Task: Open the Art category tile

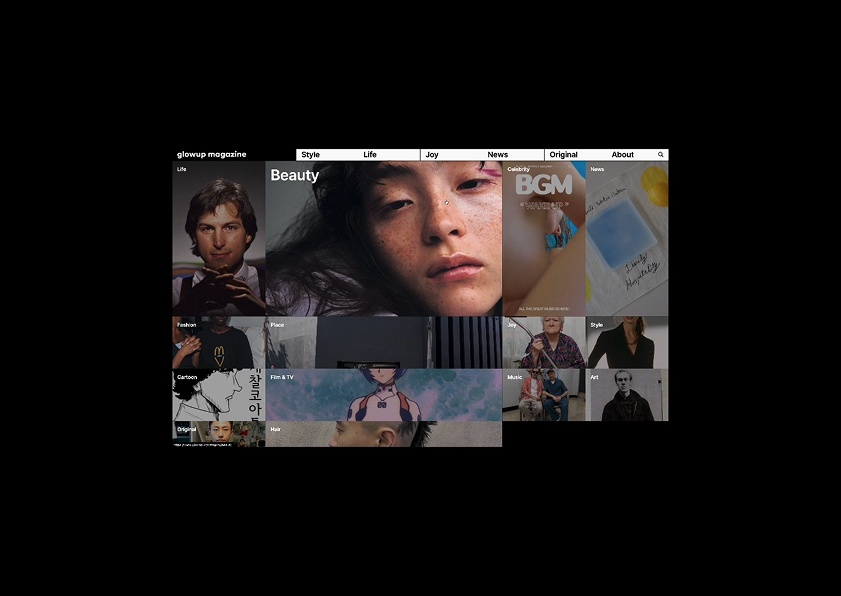Action: (627, 396)
